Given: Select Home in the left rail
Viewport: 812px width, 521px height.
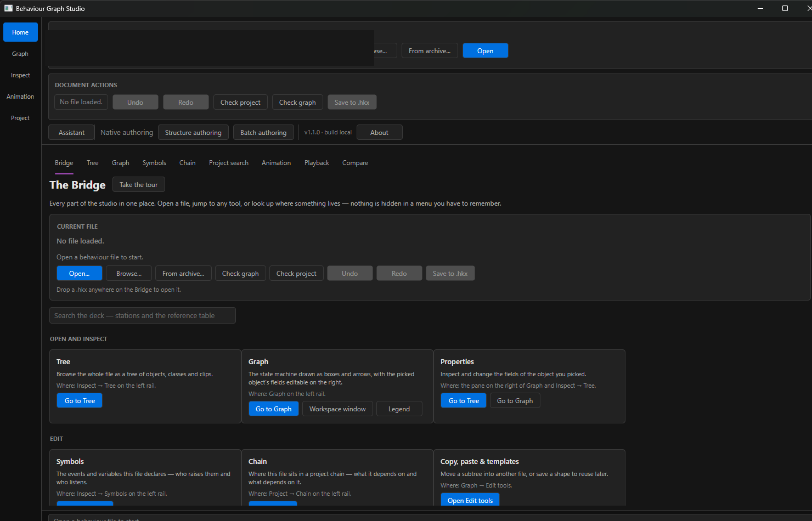Looking at the screenshot, I should coord(20,32).
